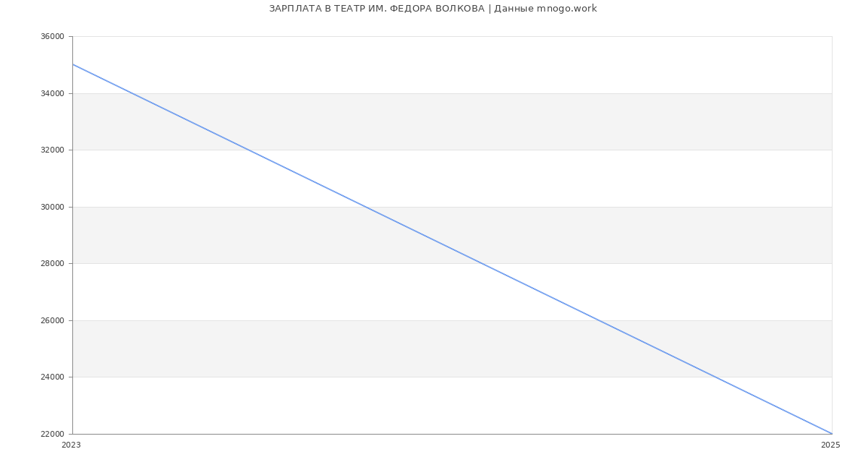Click the gray band between 24000 and 26000
The image size is (868, 470).
tap(289, 349)
